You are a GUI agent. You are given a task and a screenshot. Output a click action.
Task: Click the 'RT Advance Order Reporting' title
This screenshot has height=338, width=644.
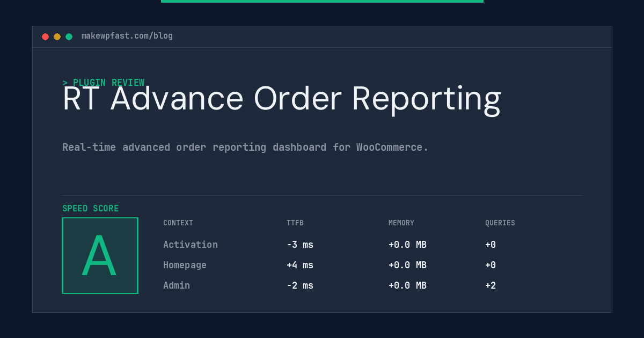(282, 99)
